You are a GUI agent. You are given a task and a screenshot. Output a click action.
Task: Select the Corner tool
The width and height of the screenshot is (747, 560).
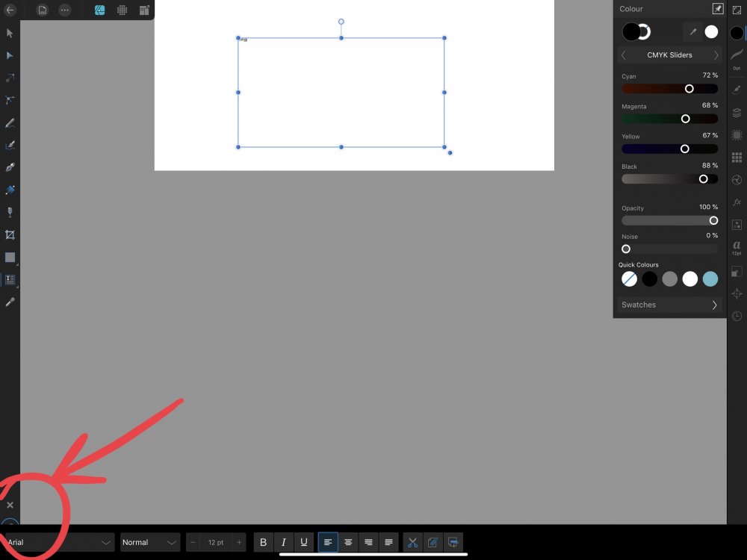tap(10, 78)
